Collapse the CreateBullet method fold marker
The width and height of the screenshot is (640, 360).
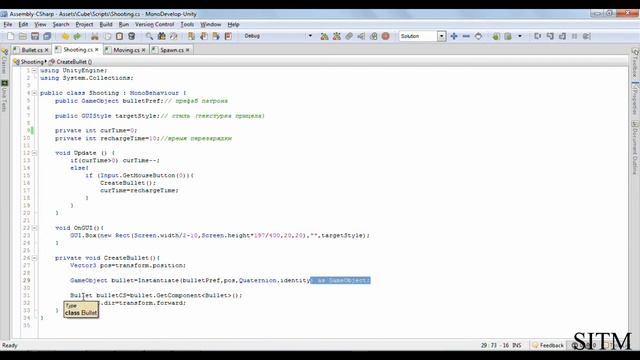coord(34,258)
